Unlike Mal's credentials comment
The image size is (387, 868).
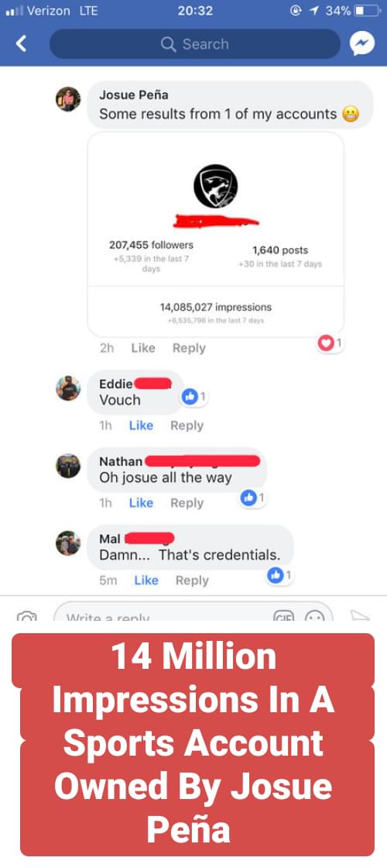146,580
